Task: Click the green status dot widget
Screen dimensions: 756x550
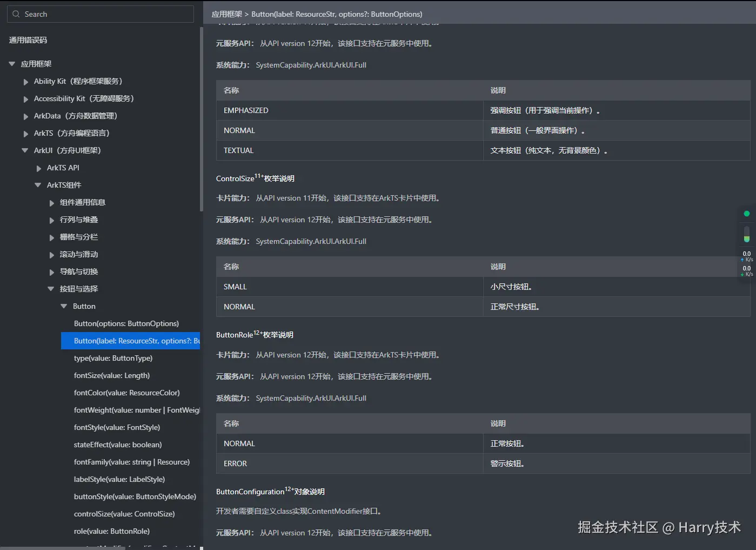Action: [747, 214]
